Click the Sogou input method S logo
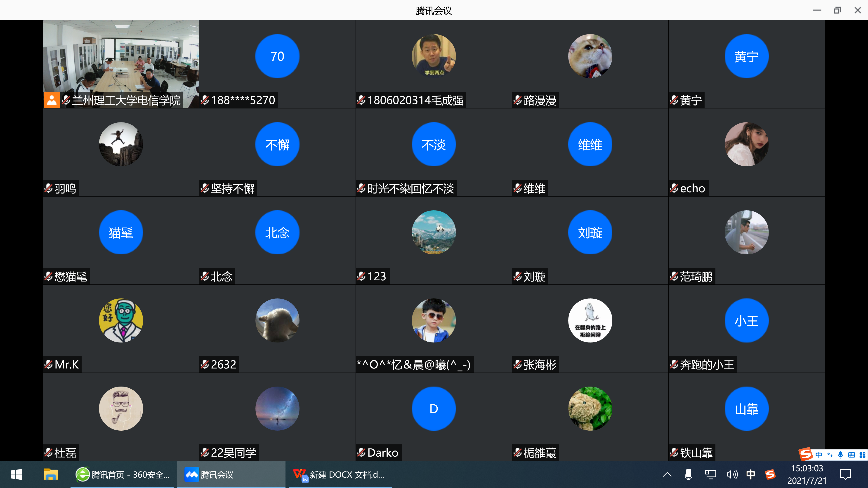The image size is (868, 488). 806,454
